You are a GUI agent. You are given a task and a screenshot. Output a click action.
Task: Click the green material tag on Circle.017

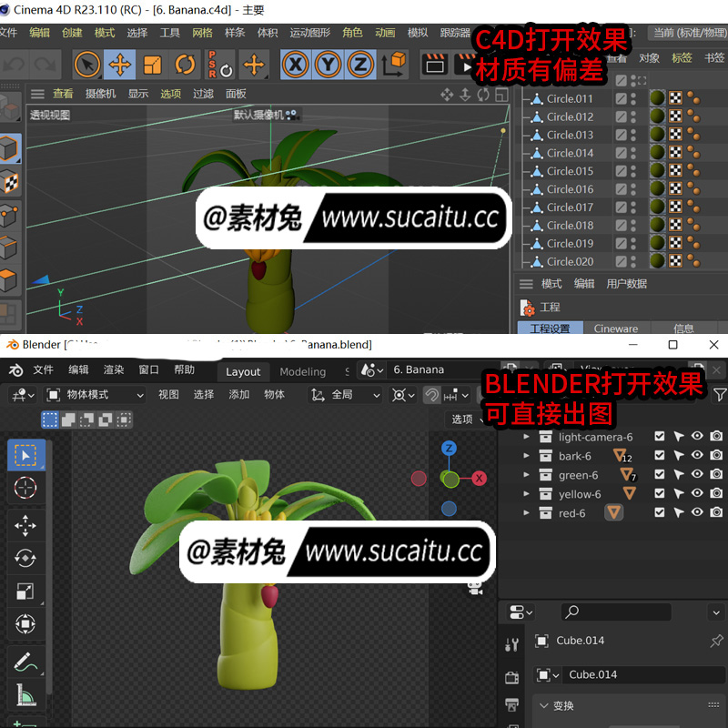[657, 207]
